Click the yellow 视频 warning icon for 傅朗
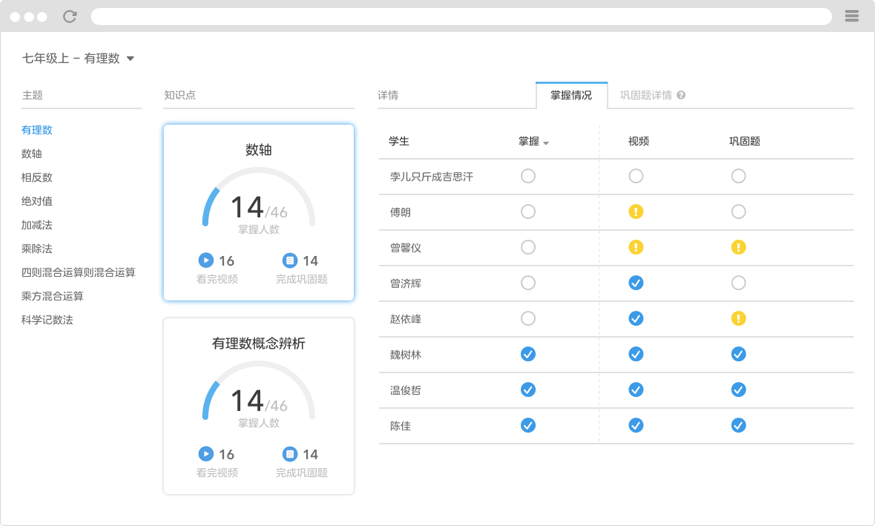Viewport: 875px width, 526px height. (x=636, y=212)
